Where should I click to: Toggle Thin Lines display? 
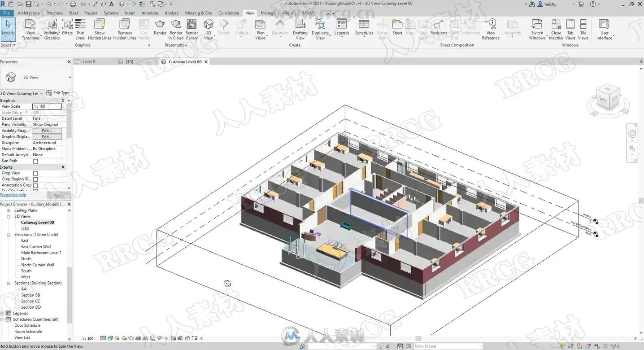pyautogui.click(x=80, y=30)
